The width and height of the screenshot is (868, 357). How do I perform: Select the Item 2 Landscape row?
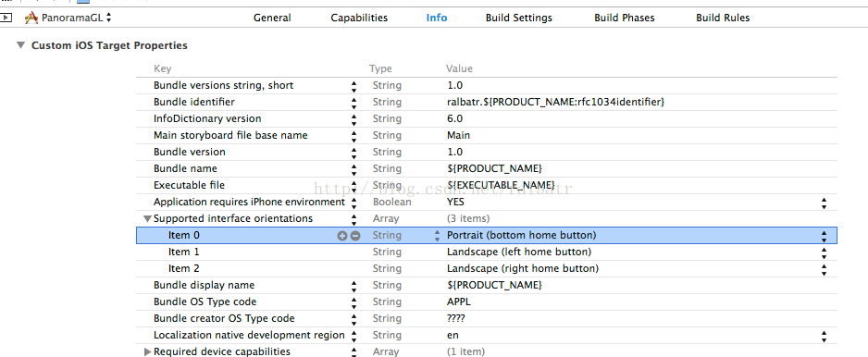487,268
